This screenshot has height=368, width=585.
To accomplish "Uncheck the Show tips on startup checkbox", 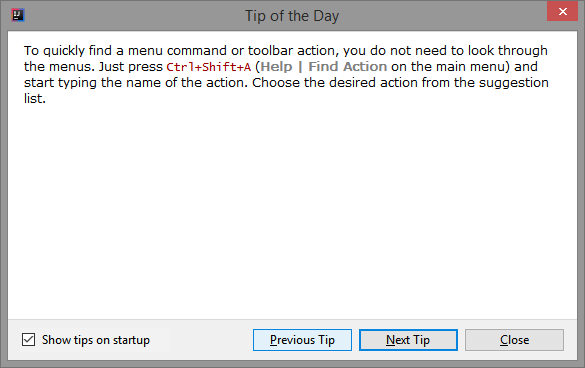I will (28, 340).
